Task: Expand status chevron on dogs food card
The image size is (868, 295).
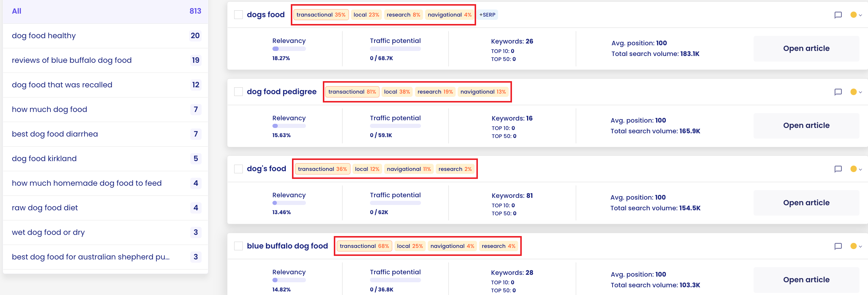Action: click(x=860, y=15)
